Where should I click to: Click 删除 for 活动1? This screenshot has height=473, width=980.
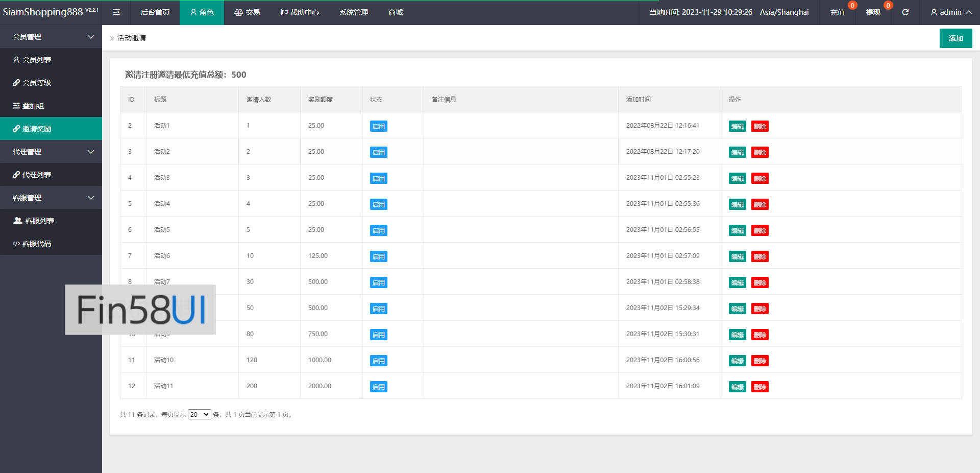(760, 126)
